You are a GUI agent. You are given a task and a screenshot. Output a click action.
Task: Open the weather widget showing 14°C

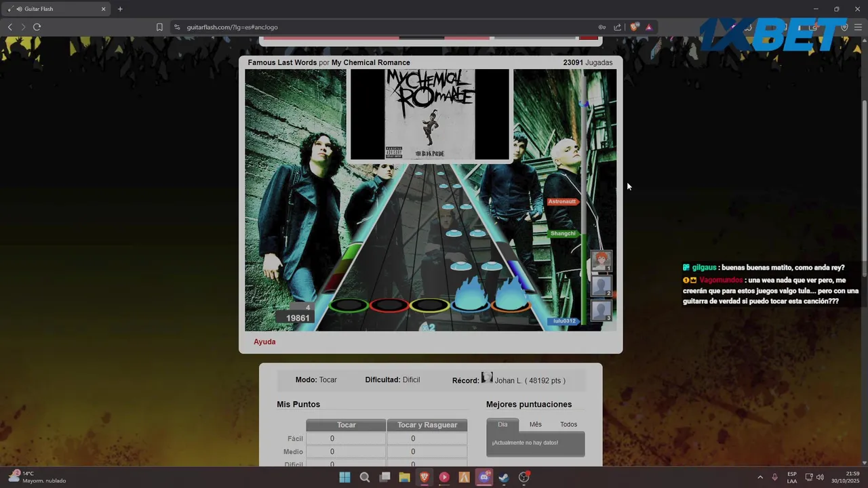point(37,477)
